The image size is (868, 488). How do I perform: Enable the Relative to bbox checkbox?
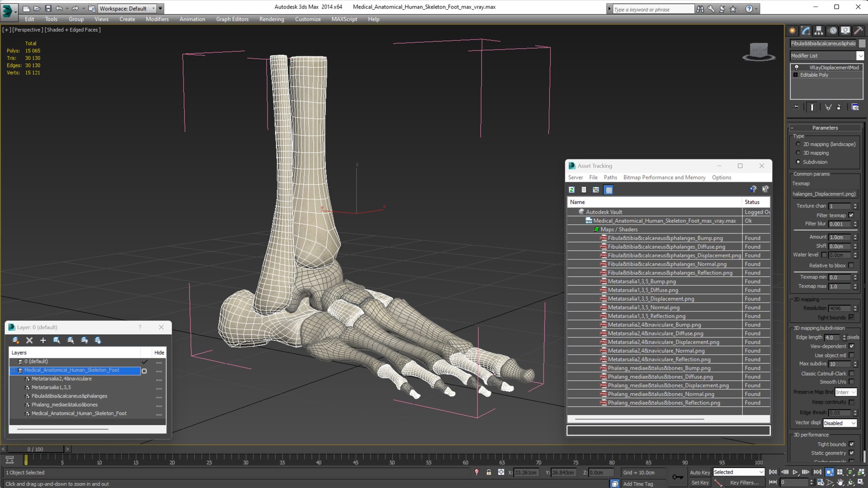(851, 265)
